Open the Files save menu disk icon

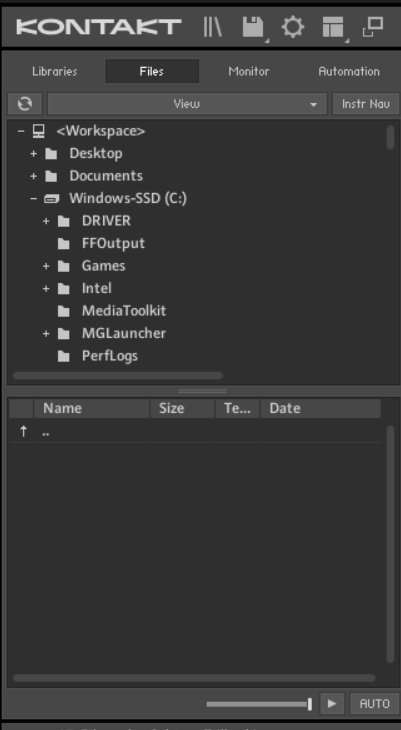pos(254,27)
